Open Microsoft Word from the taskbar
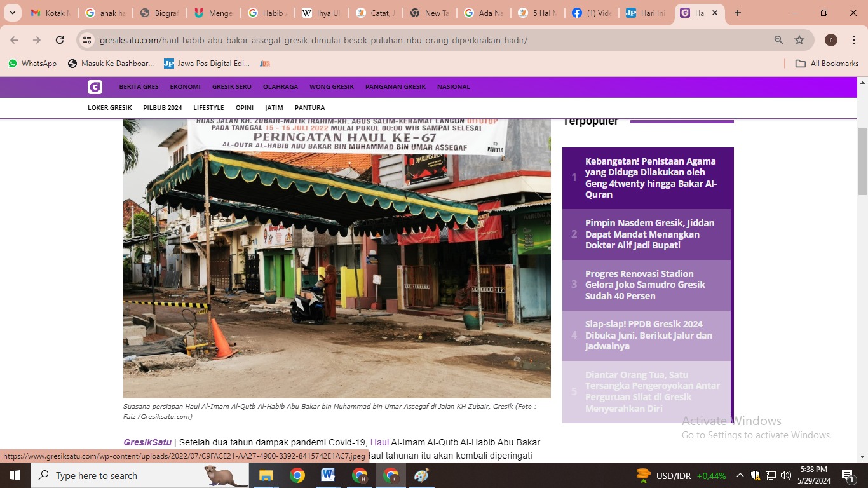 328,475
